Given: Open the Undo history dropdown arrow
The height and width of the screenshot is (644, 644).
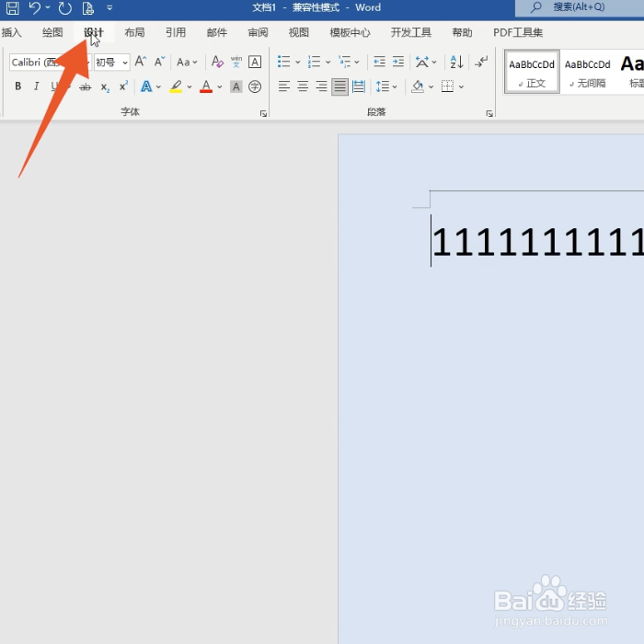Looking at the screenshot, I should point(48,7).
